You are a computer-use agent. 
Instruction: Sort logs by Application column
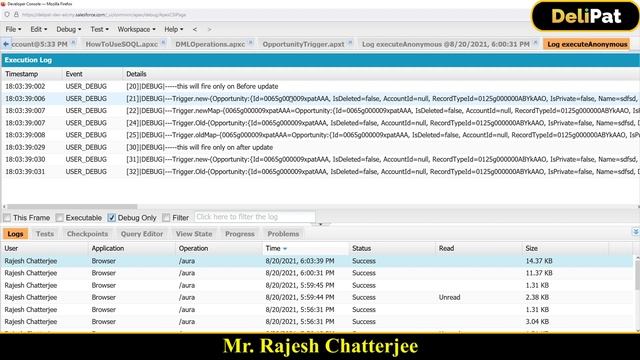click(132, 248)
